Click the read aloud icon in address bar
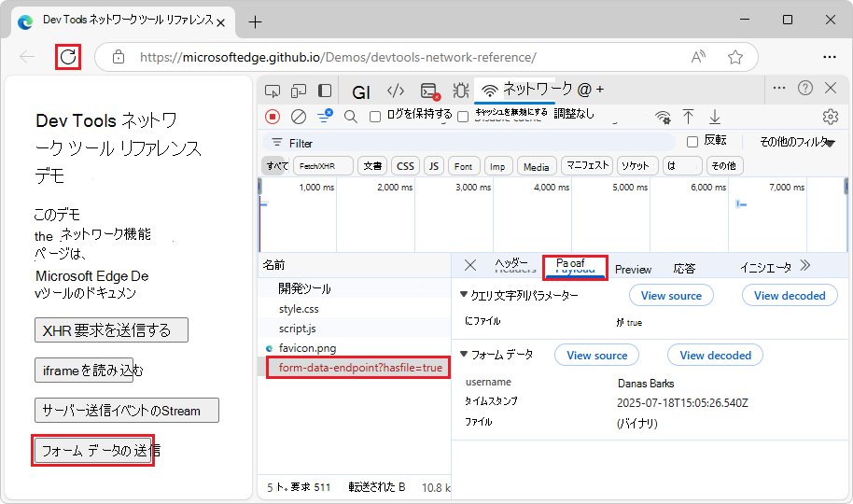The image size is (853, 504). coord(698,57)
